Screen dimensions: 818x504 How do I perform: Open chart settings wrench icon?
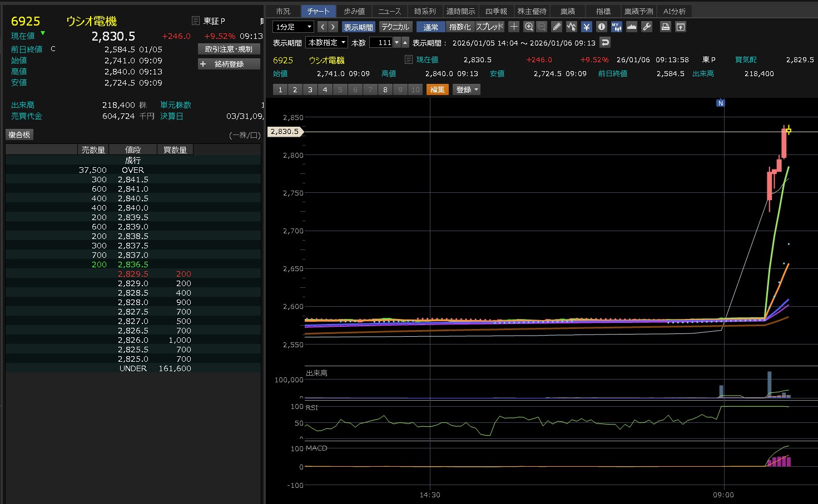[646, 27]
